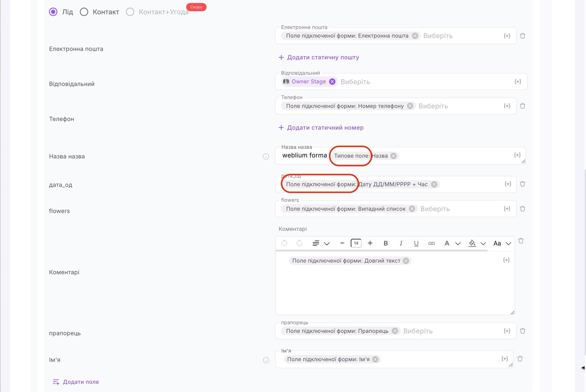Remove Owner Stage from Відповідальний
The width and height of the screenshot is (586, 392).
click(332, 82)
